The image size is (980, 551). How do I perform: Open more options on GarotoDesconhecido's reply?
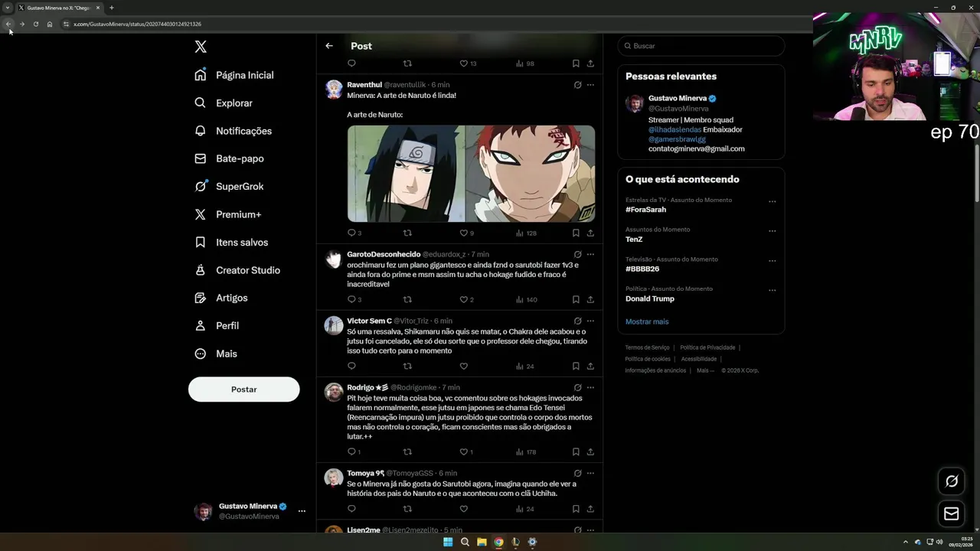[590, 254]
